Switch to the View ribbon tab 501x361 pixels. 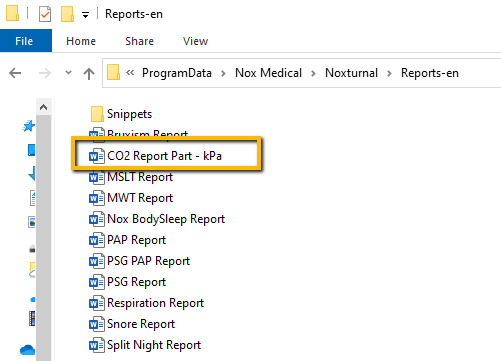pyautogui.click(x=195, y=41)
